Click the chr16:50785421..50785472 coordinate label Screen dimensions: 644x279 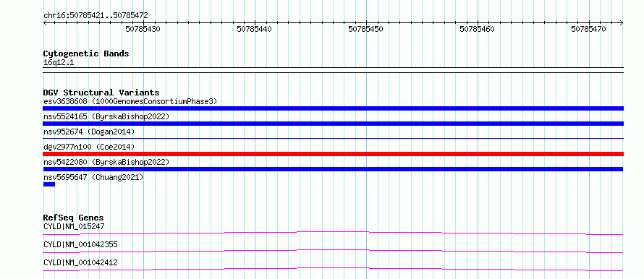(96, 16)
